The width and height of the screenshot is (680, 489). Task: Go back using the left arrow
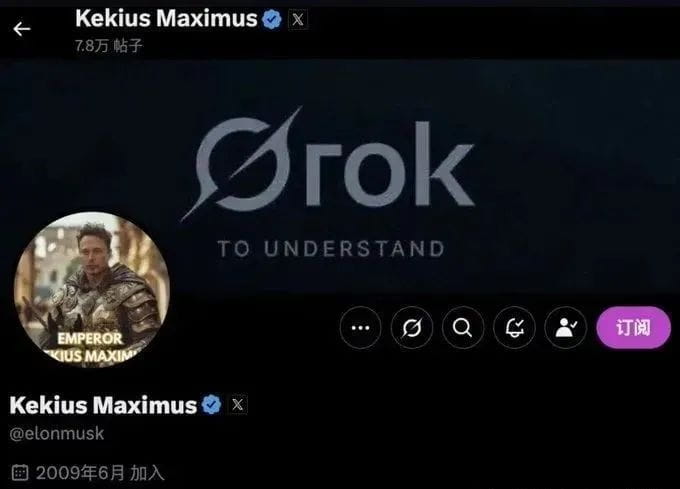tap(22, 29)
